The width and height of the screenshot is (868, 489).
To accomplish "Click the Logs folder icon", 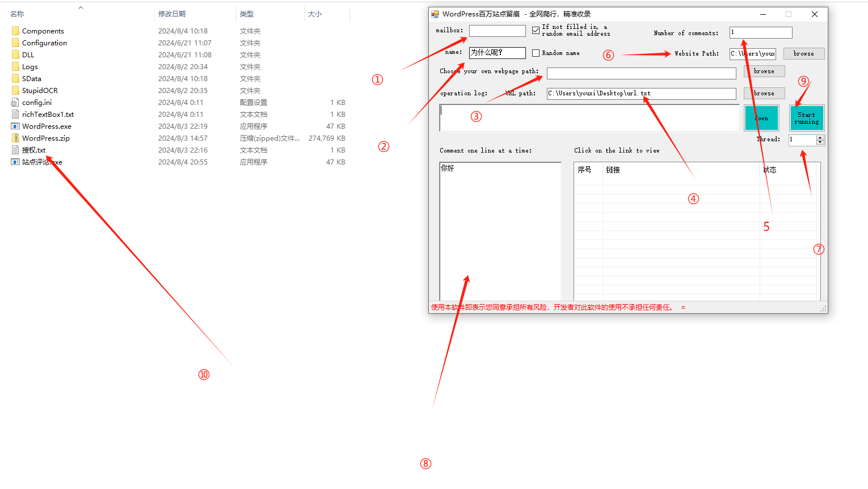I will pos(15,66).
